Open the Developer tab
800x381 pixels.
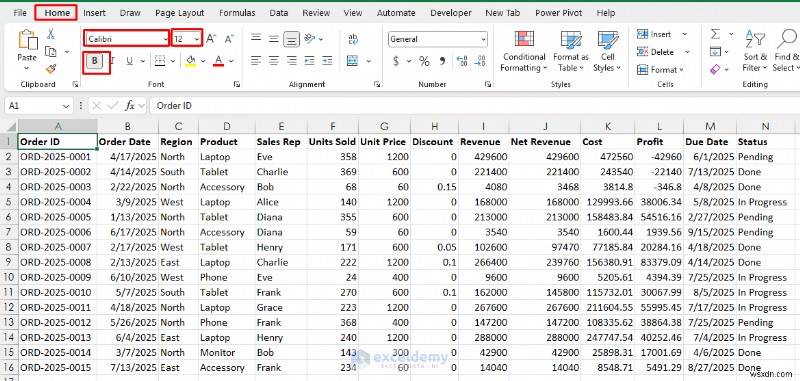(451, 13)
